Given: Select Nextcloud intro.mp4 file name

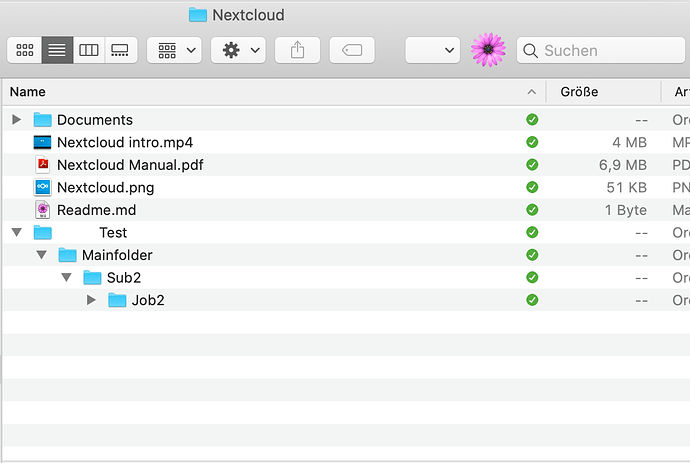Looking at the screenshot, I should point(125,143).
